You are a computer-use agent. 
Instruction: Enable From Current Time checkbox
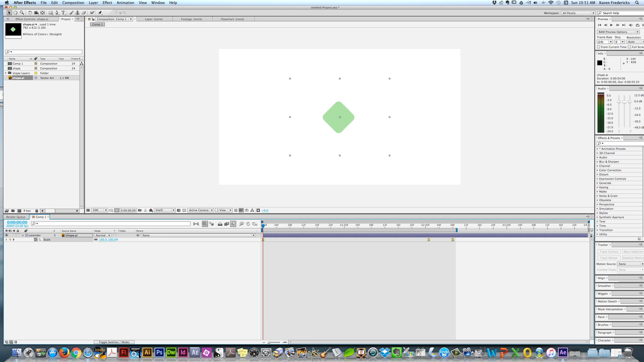[x=599, y=47]
